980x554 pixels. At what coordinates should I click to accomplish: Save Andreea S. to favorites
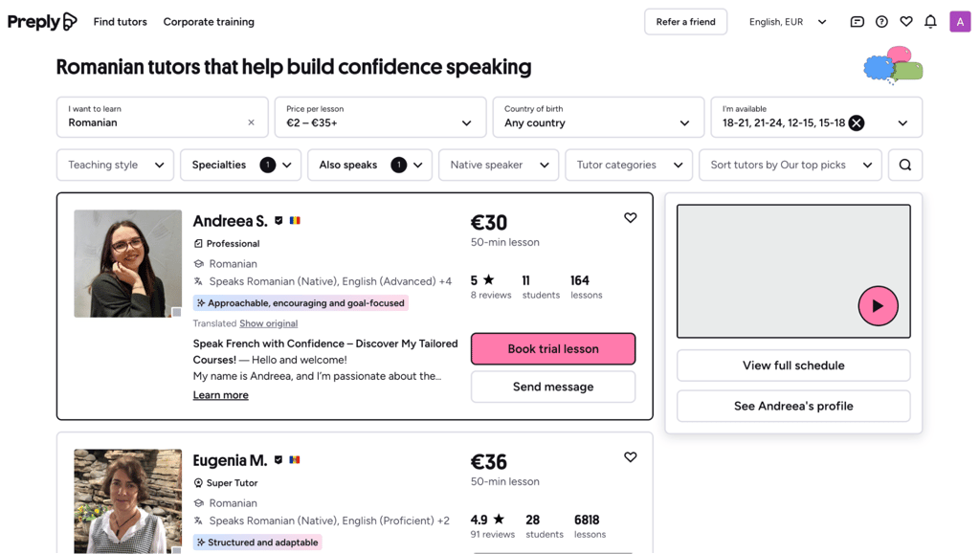coord(630,217)
